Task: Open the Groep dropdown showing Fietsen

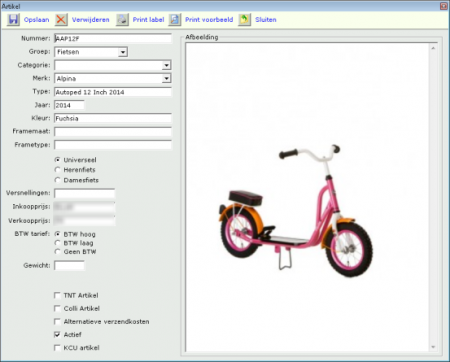Action: [123, 52]
